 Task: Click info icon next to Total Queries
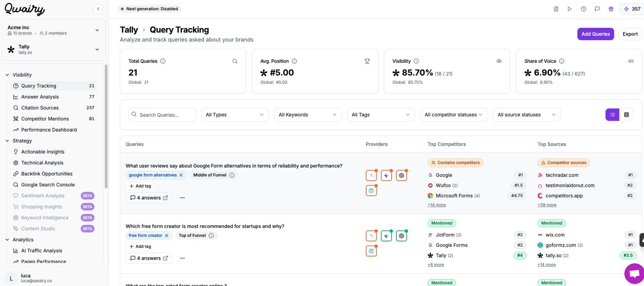tap(163, 61)
